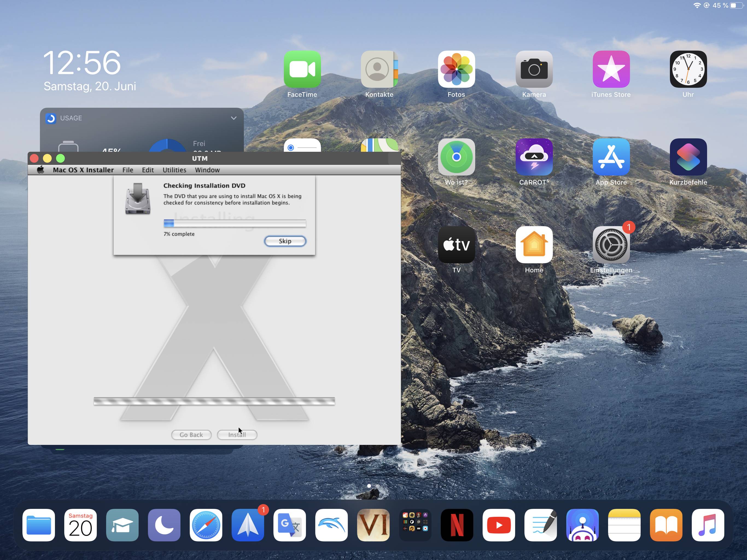The width and height of the screenshot is (747, 560).
Task: Open the Apple menu in installer
Action: click(x=40, y=170)
